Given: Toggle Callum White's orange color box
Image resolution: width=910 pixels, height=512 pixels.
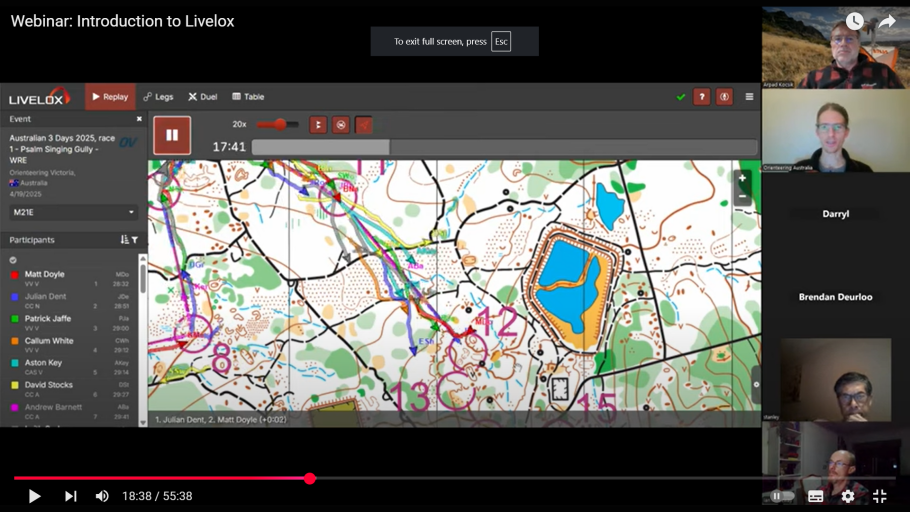Looking at the screenshot, I should pos(15,341).
